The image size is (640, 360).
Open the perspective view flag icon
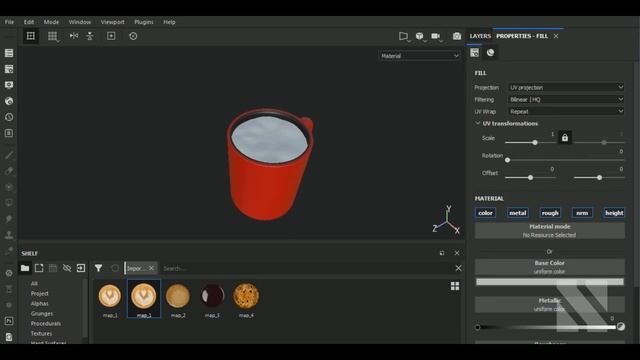click(403, 36)
